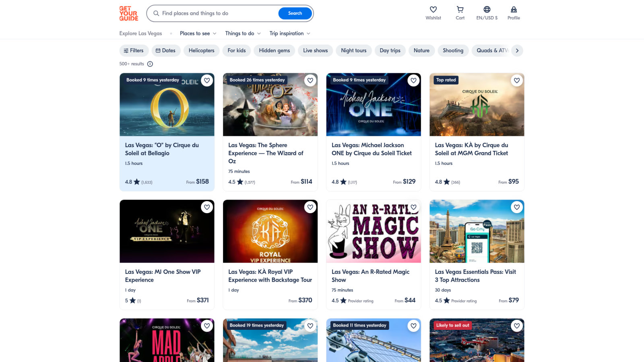
Task: Open the Explore Las Vegas link
Action: tap(140, 33)
